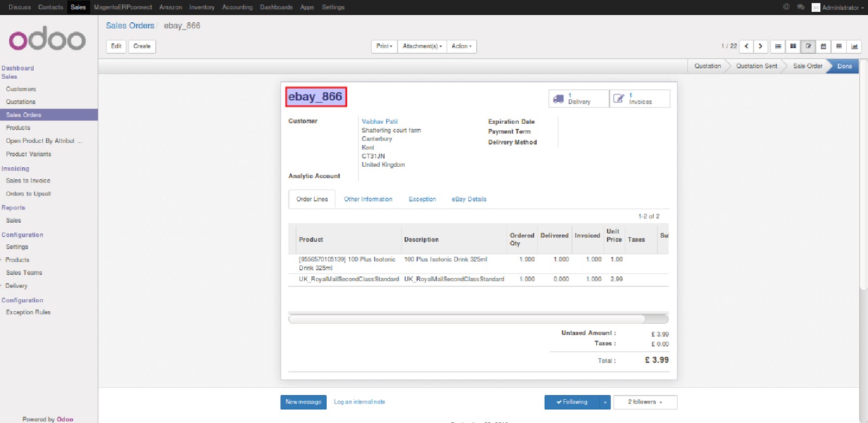Click Log an internal note

[x=359, y=402]
